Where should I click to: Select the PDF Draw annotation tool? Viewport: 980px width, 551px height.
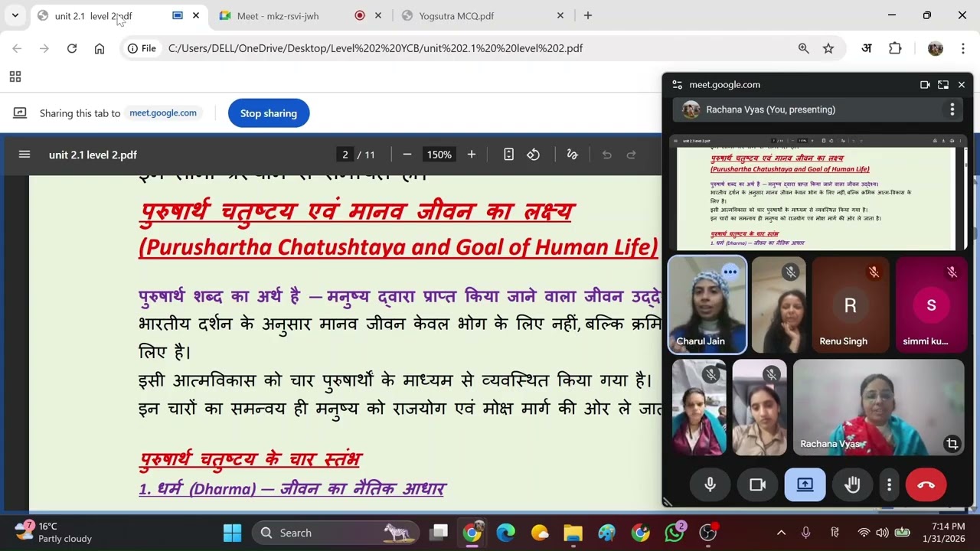(x=572, y=155)
